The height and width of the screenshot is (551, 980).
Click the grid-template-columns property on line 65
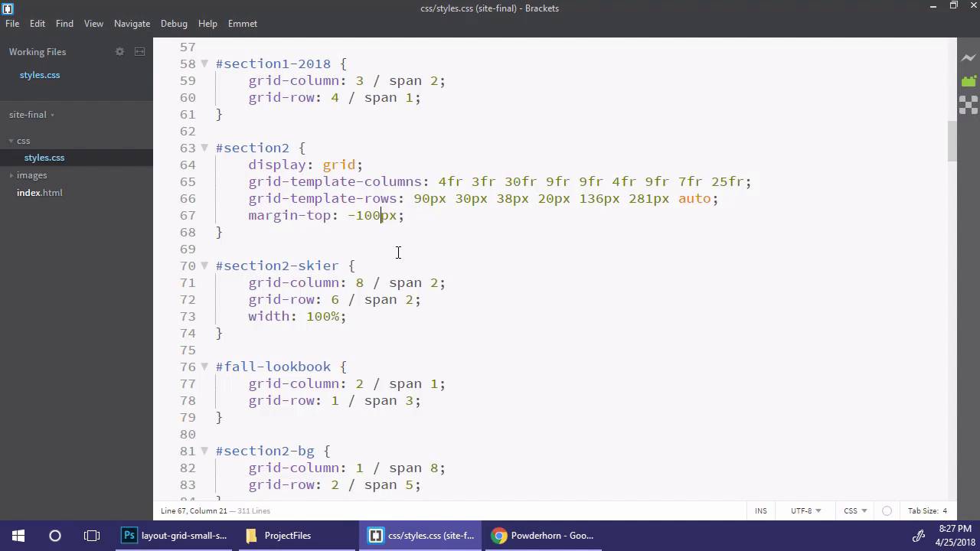tap(335, 181)
